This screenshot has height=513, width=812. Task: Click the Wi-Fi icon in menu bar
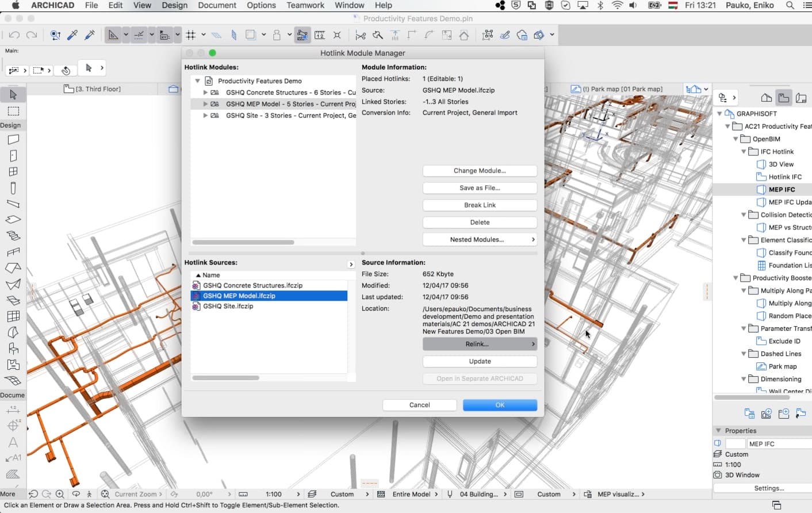tap(617, 5)
